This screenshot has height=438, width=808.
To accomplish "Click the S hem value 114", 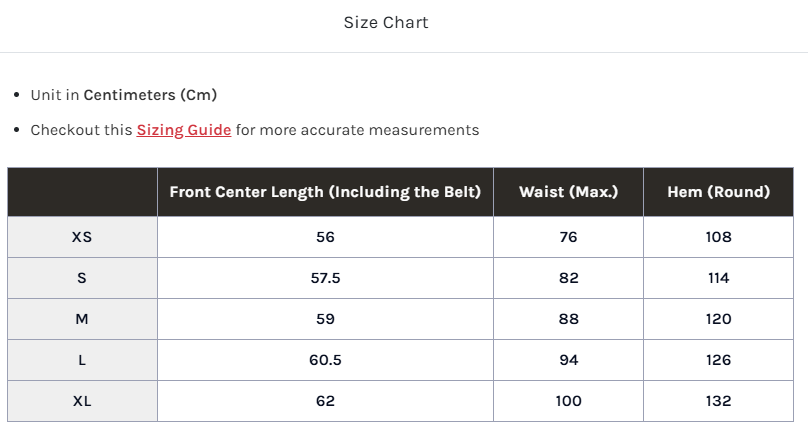I will click(718, 278).
